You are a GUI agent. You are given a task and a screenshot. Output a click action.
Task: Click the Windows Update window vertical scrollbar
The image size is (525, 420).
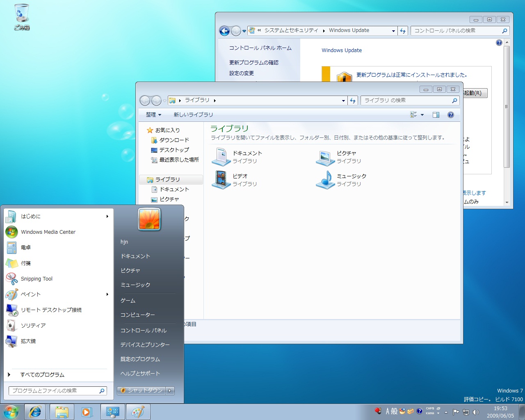507,107
